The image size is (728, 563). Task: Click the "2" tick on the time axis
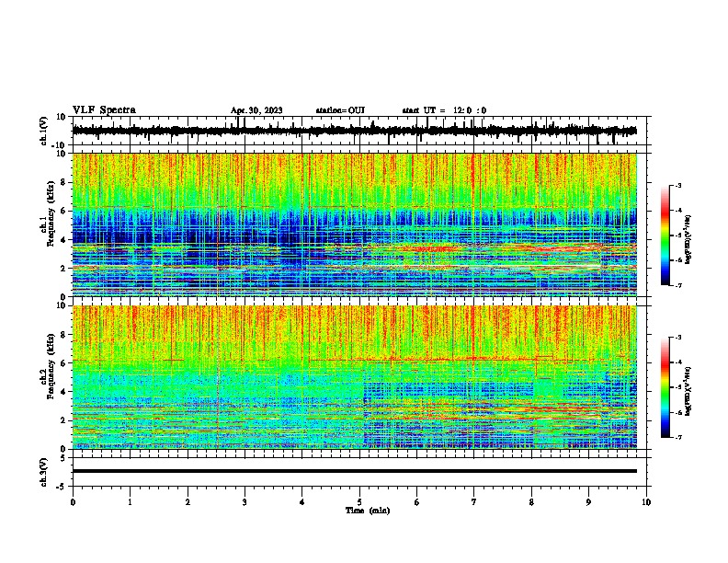click(x=188, y=502)
